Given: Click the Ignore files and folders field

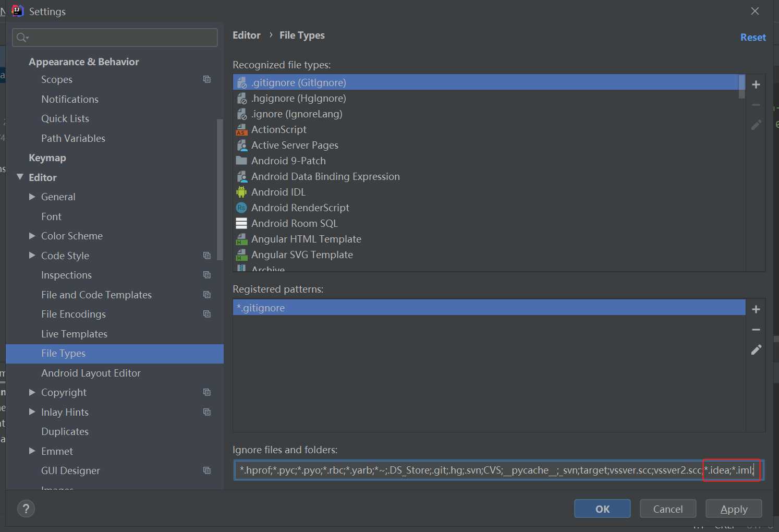Looking at the screenshot, I should [x=499, y=470].
